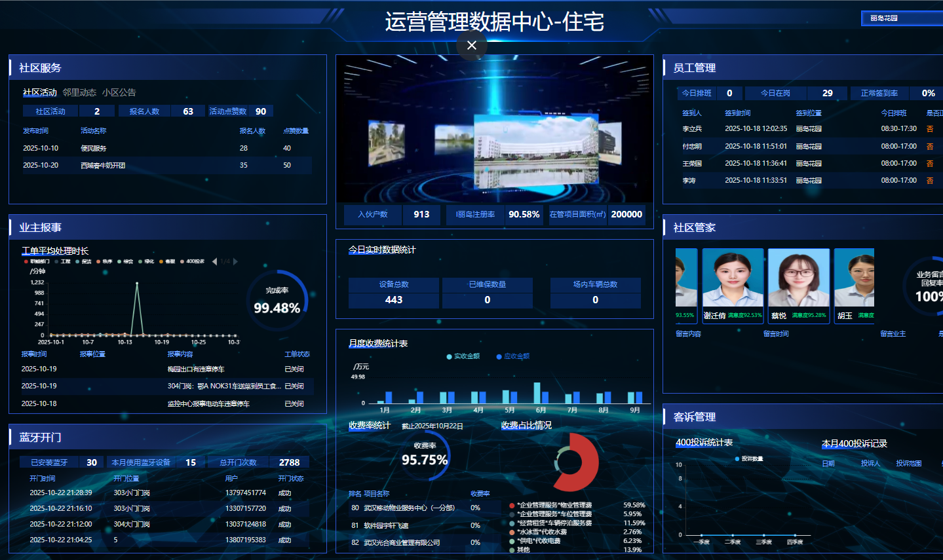Switch to 邻里动态 tab
Screen dimensions: 943x560
[79, 92]
